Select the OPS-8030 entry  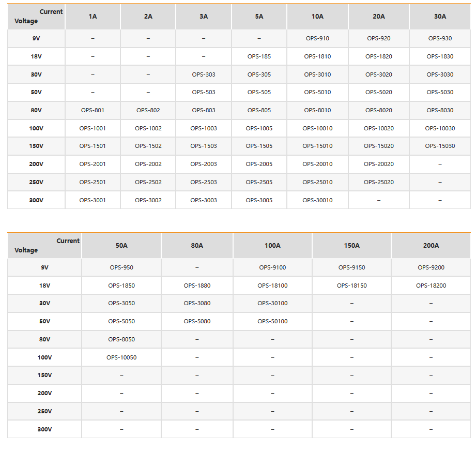(x=440, y=110)
